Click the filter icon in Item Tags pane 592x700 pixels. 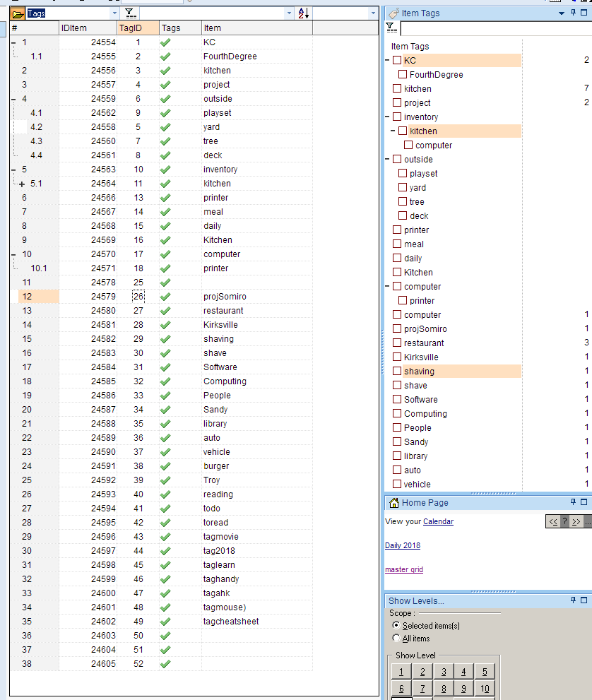click(x=391, y=28)
